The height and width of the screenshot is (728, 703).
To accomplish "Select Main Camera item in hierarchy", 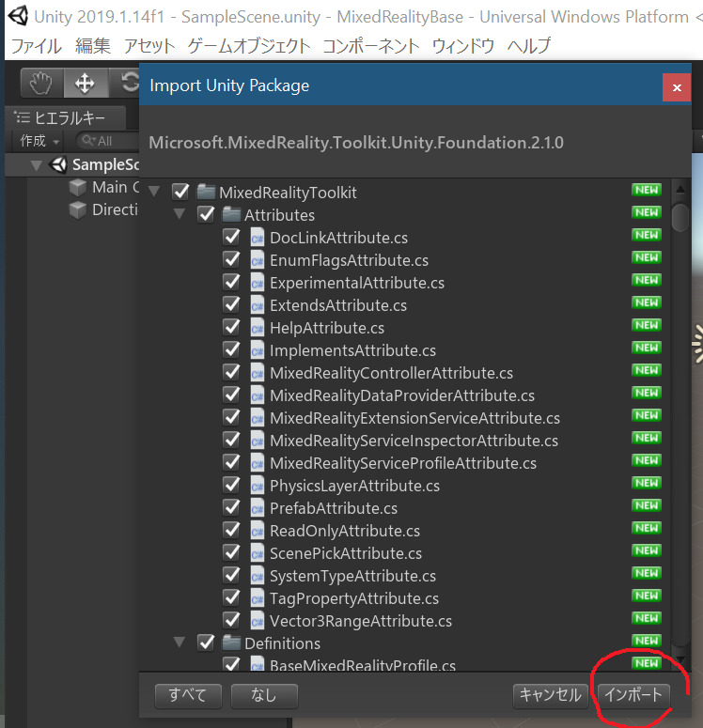I will pyautogui.click(x=117, y=187).
